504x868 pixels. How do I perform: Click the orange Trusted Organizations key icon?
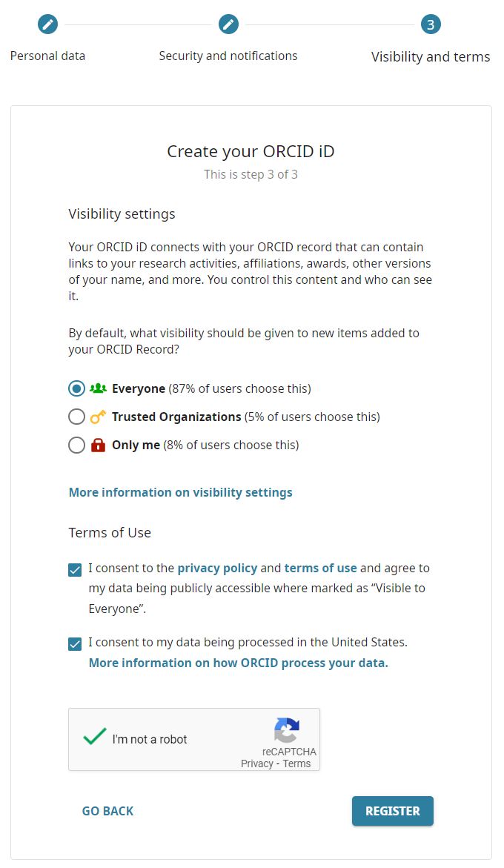(x=98, y=417)
